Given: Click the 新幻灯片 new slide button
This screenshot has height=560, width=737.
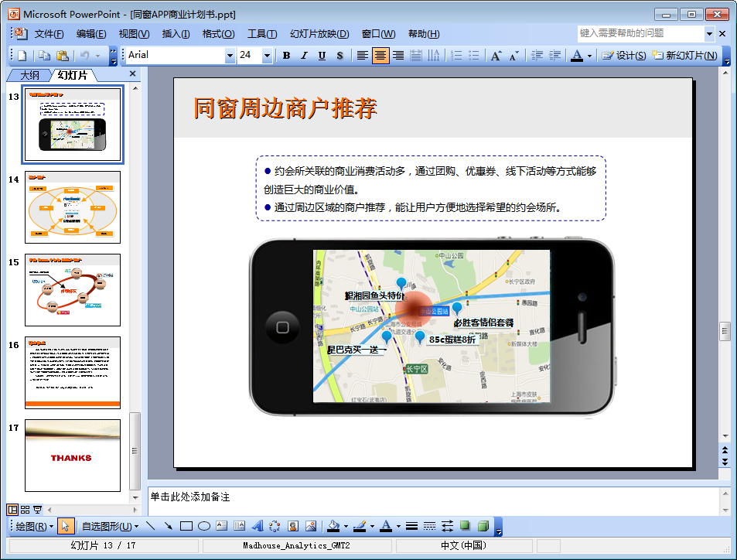Looking at the screenshot, I should (x=685, y=56).
